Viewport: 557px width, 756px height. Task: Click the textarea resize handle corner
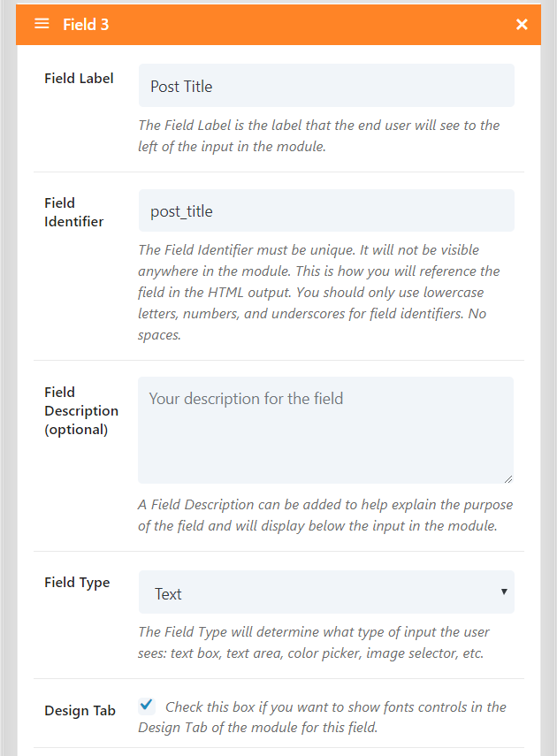pos(508,478)
